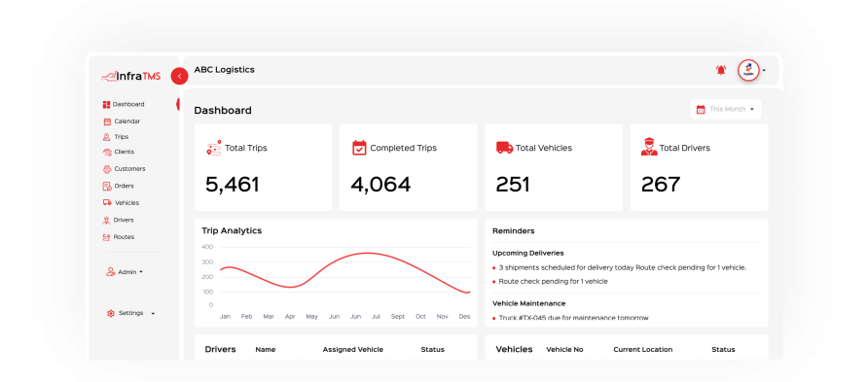Viewport: 868px width, 382px height.
Task: Click the Vehicles table title
Action: click(x=514, y=349)
